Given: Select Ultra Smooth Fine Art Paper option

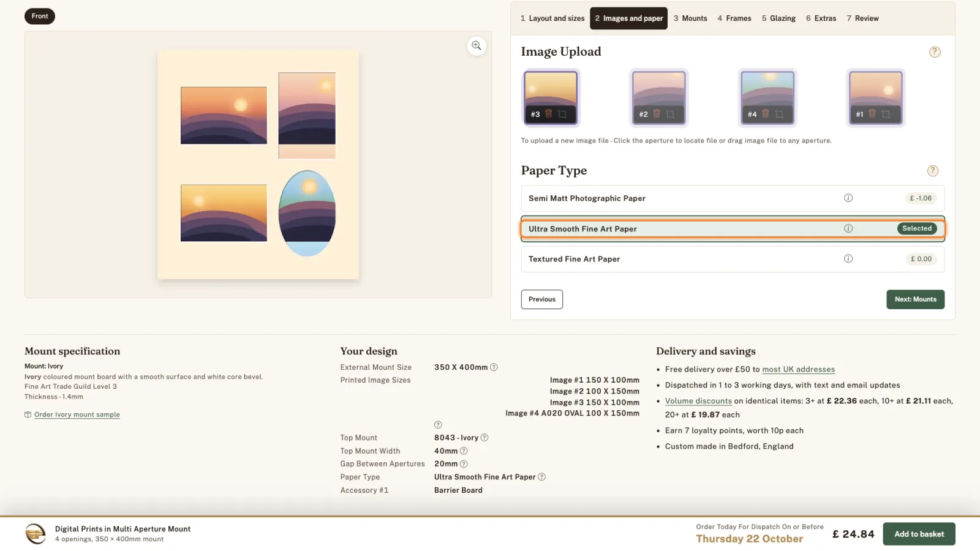Looking at the screenshot, I should tap(733, 229).
